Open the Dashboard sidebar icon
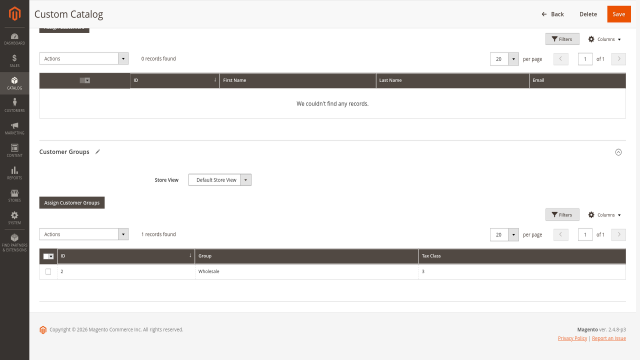Viewport: 640px width, 360px height. click(14, 39)
